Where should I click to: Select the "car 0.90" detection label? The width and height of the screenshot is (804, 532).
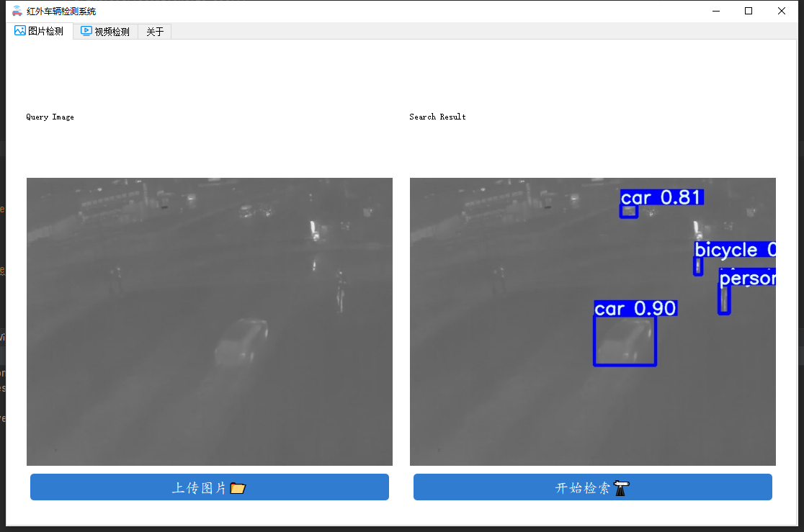click(x=635, y=309)
